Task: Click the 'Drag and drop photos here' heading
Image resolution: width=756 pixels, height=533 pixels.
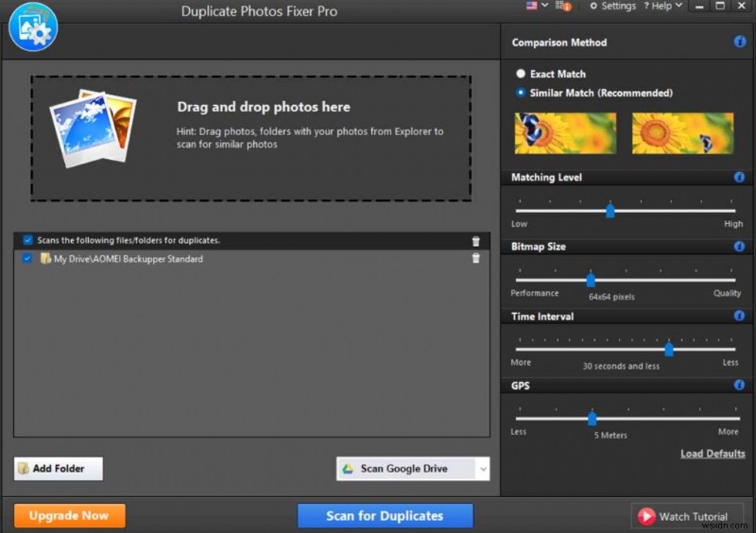Action: pyautogui.click(x=264, y=107)
